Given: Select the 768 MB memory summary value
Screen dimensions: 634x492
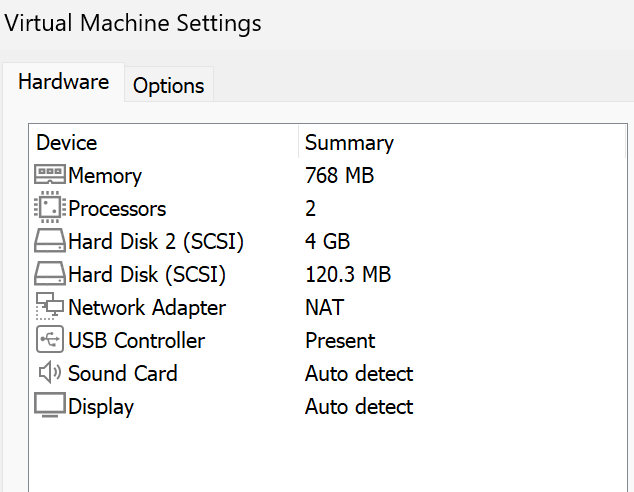Looking at the screenshot, I should [x=339, y=176].
